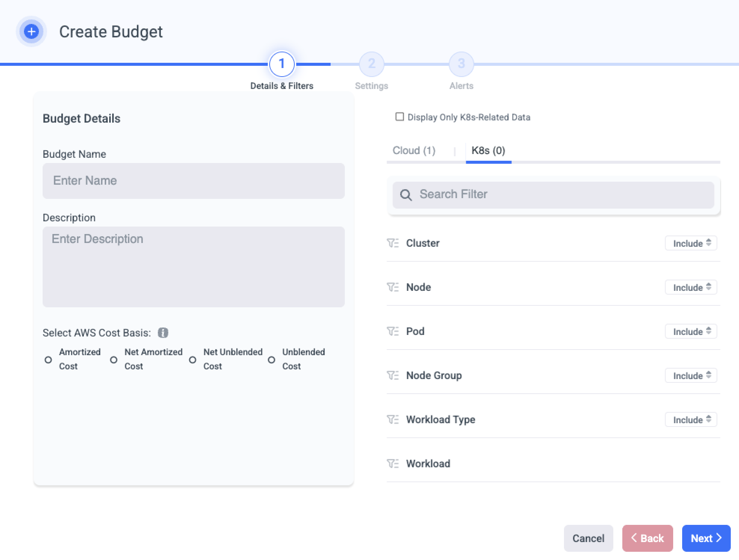Click the filter icon beside Workload
This screenshot has width=739, height=560.
[x=393, y=464]
